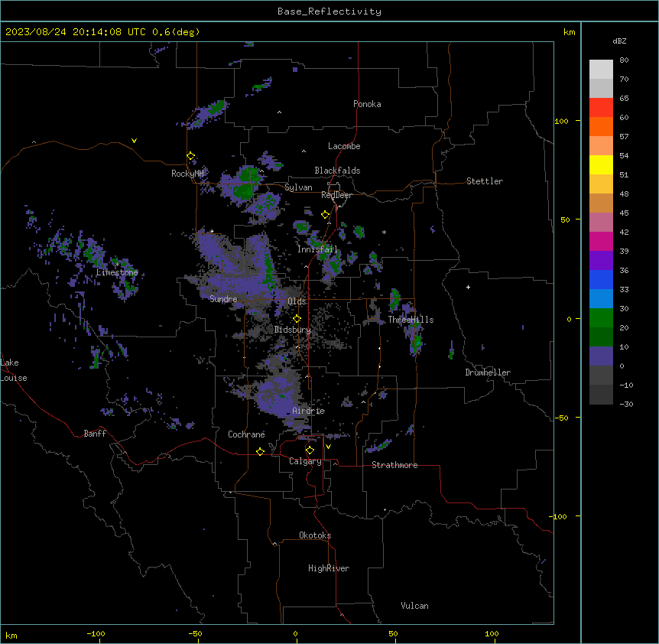Click the yellow diamond marker below Cochrane
The height and width of the screenshot is (644, 659).
coord(260,451)
